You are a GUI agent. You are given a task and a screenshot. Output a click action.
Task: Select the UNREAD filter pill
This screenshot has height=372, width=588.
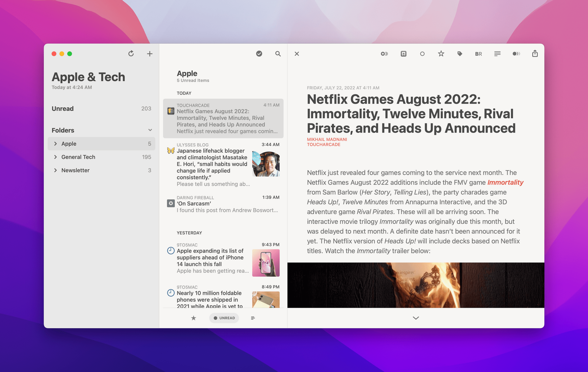tap(224, 318)
